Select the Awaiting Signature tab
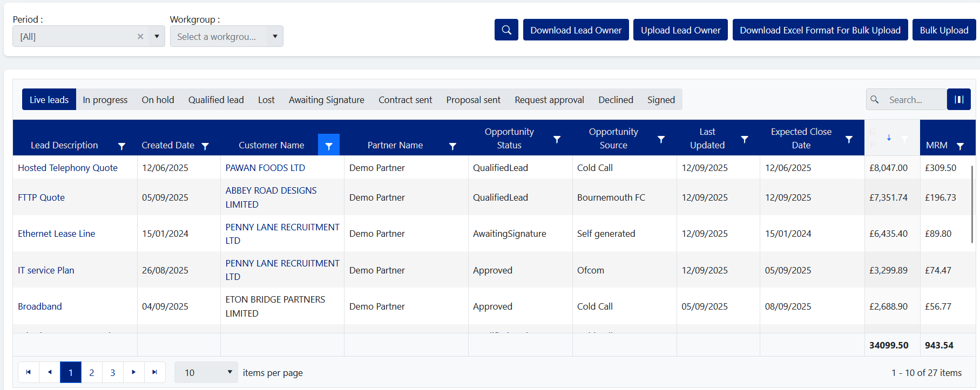980x390 pixels. (326, 100)
